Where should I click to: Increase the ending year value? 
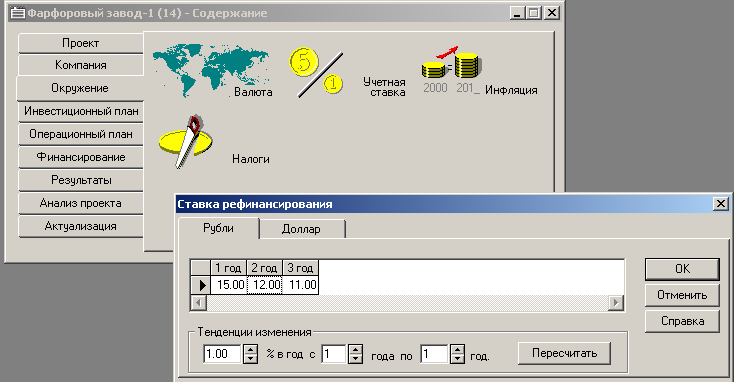457,349
